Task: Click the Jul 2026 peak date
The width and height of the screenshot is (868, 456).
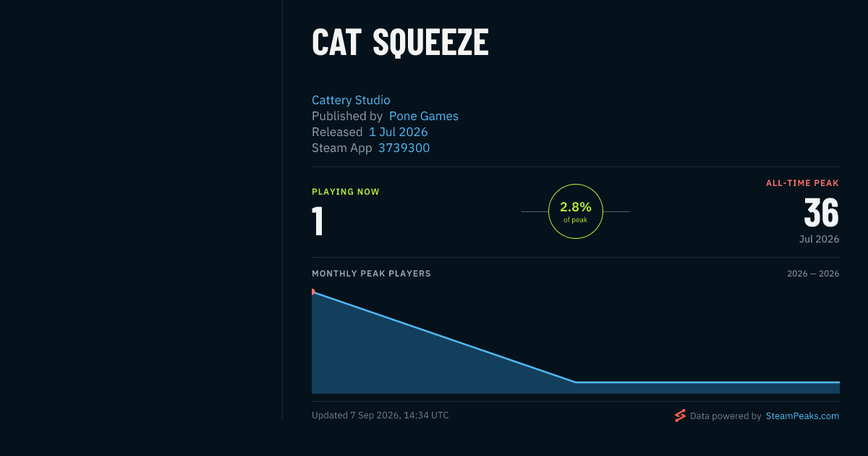Action: (820, 239)
